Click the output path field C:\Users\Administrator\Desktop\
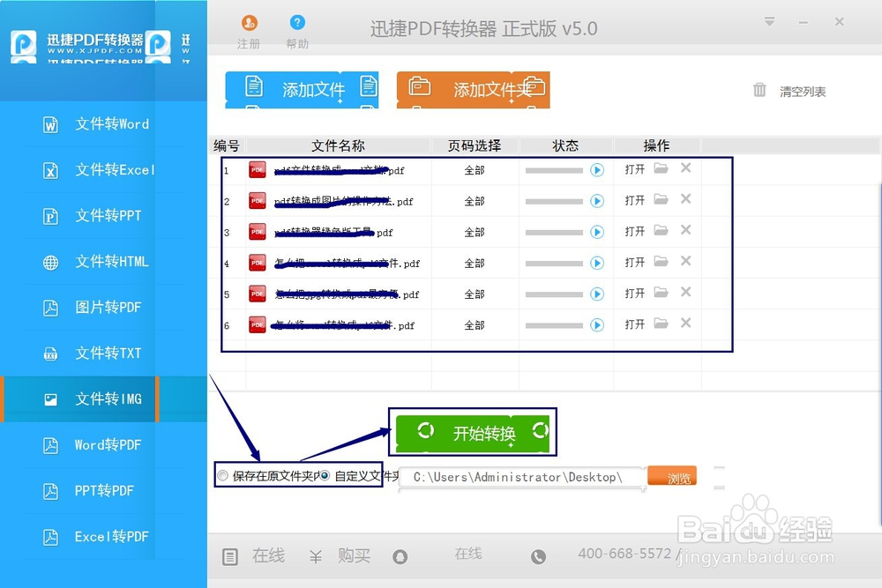The height and width of the screenshot is (588, 882). [521, 477]
